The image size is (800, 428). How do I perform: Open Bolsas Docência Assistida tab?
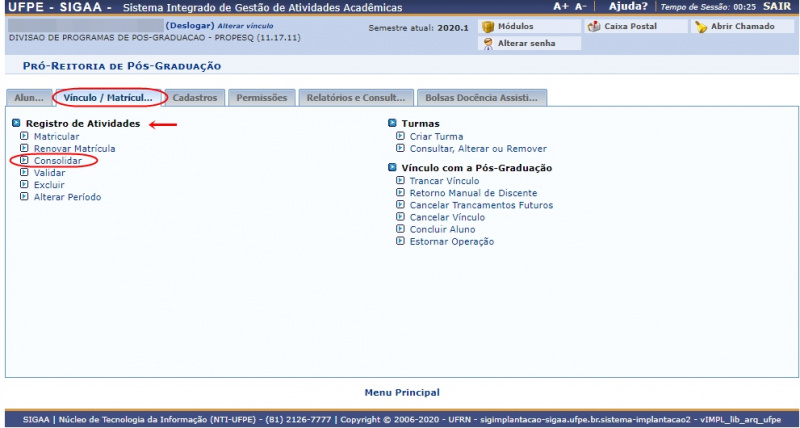(x=482, y=98)
